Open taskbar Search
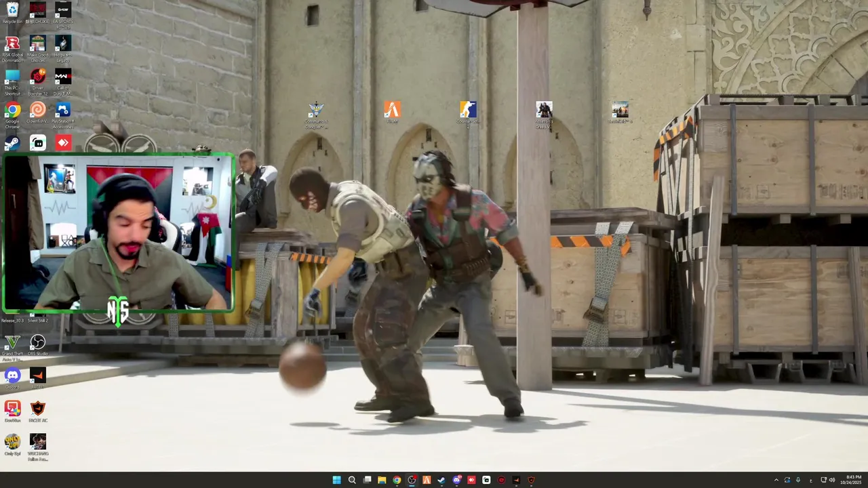This screenshot has width=868, height=488. point(352,480)
